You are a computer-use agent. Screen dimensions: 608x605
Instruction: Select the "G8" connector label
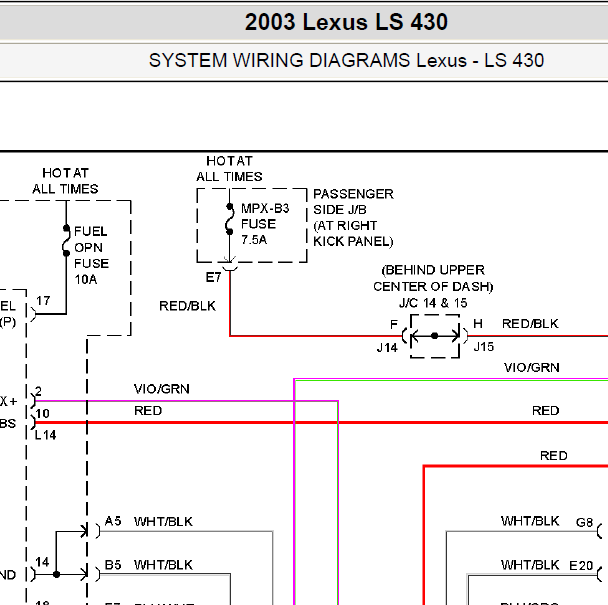point(584,522)
